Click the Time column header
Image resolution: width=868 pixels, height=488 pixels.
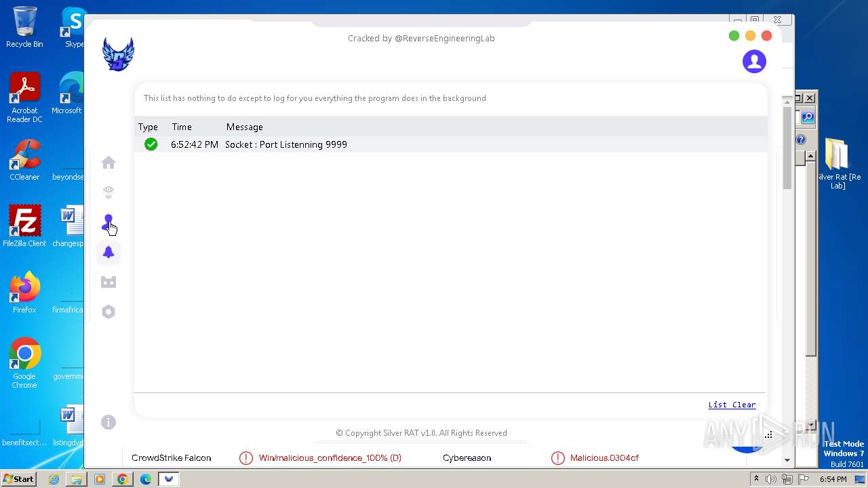click(182, 127)
